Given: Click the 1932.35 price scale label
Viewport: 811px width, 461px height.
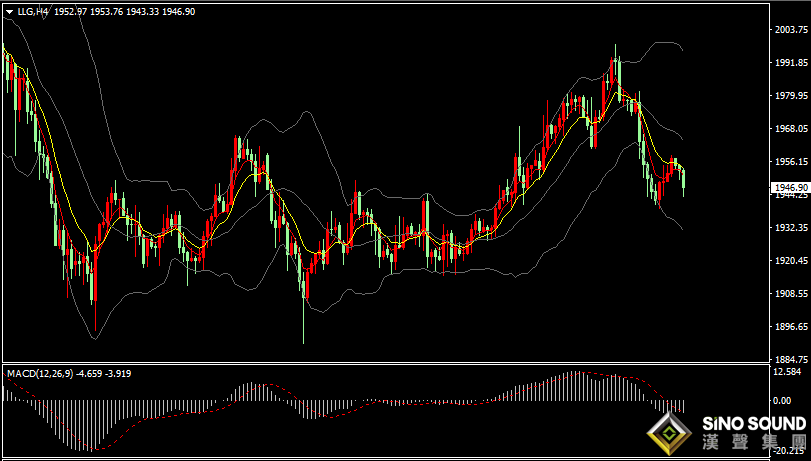Looking at the screenshot, I should (792, 227).
